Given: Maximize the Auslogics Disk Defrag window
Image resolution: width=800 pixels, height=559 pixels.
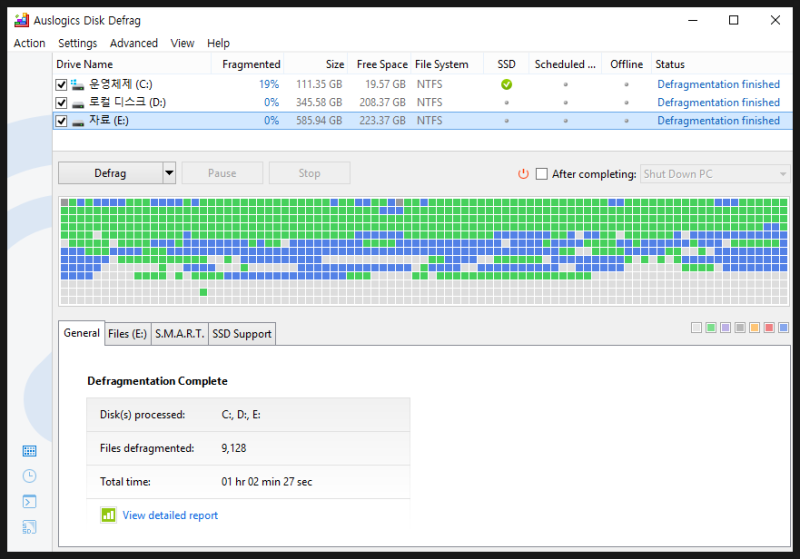Looking at the screenshot, I should click(x=733, y=20).
